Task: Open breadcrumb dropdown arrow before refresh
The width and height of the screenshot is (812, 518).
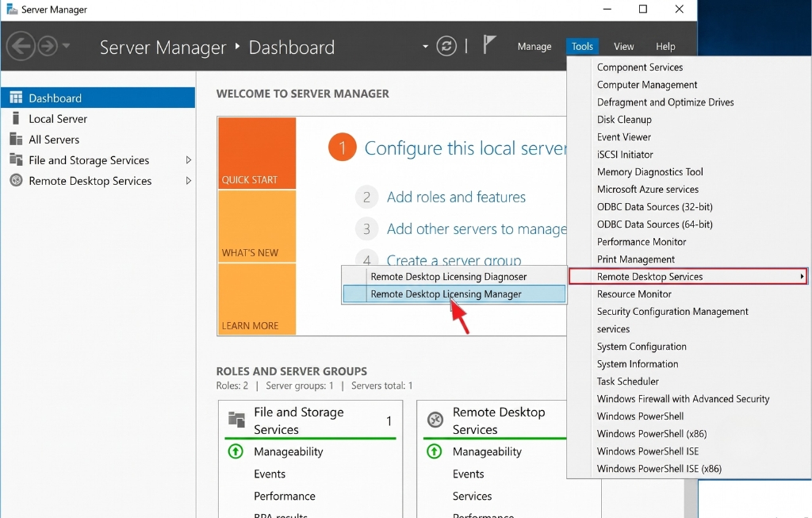Action: 425,46
